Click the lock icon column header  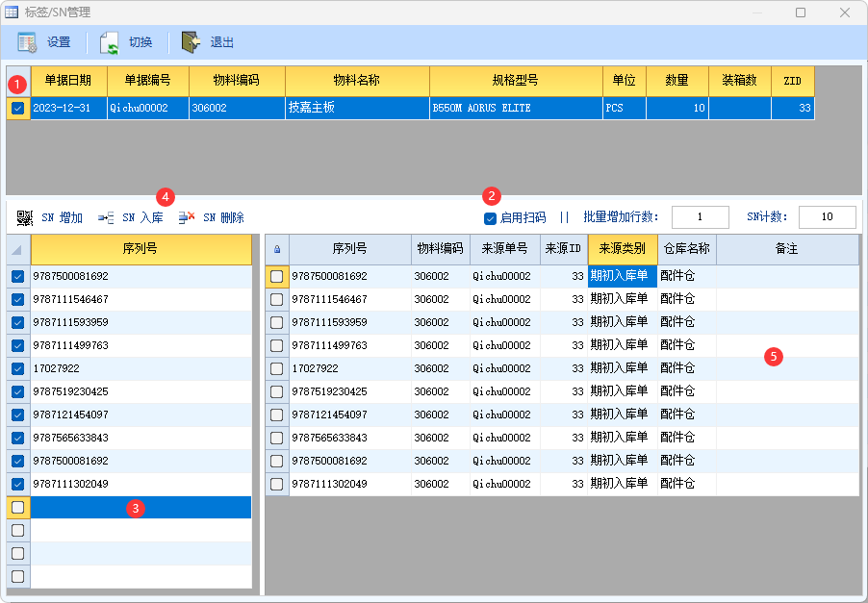[277, 249]
